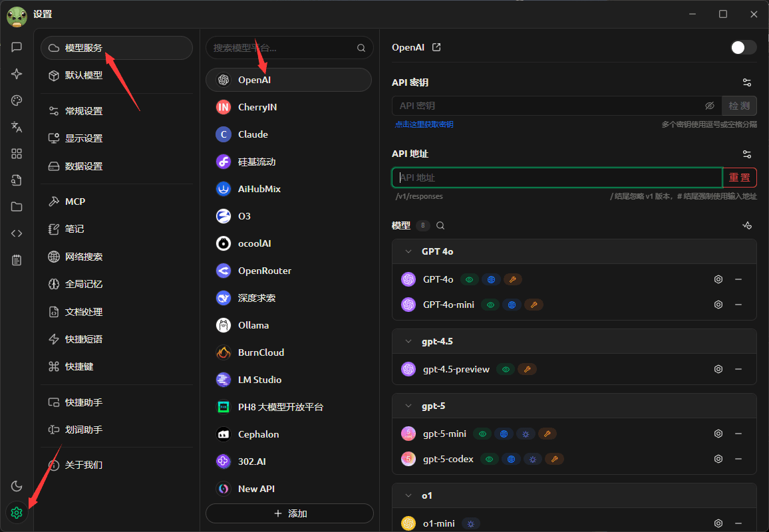Open the painting palette icon in the sidebar

(17, 100)
